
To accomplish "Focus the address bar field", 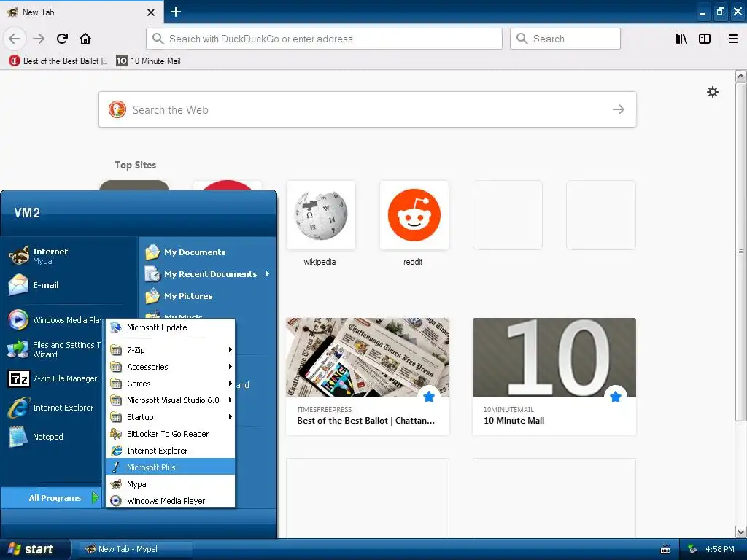I will point(324,39).
